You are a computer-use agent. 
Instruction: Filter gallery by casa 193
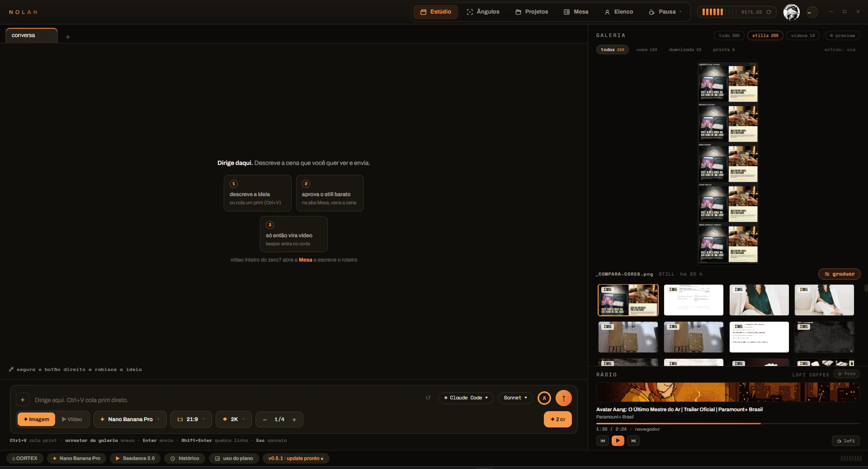[646, 50]
